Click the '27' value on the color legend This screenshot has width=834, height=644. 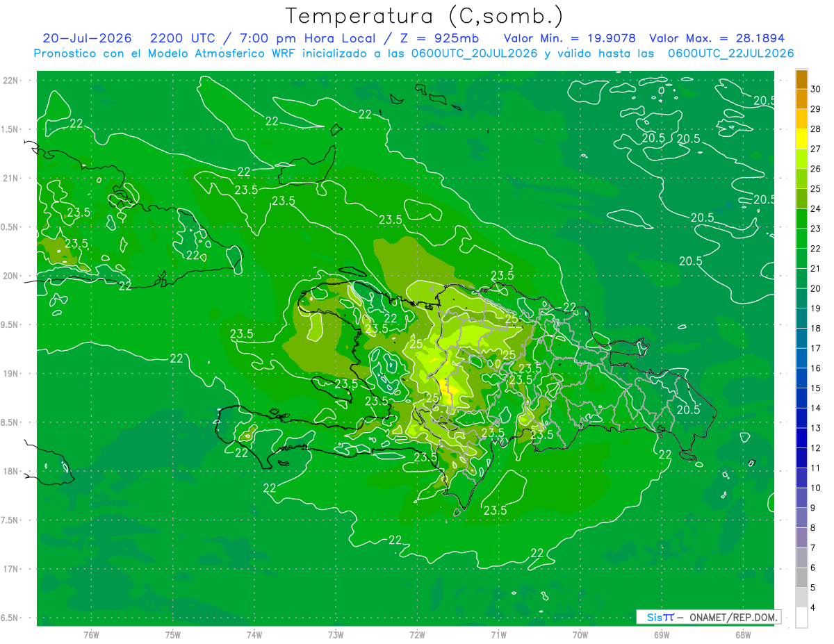click(x=816, y=149)
